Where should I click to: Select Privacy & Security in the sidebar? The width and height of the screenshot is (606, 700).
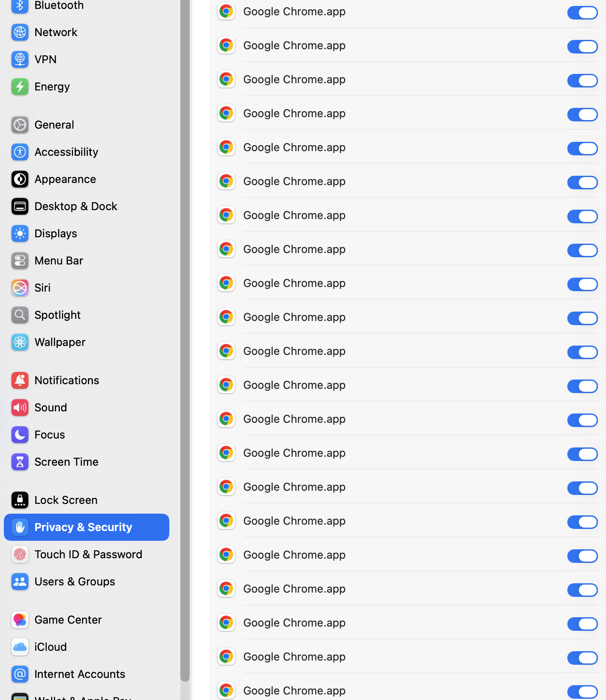point(87,527)
